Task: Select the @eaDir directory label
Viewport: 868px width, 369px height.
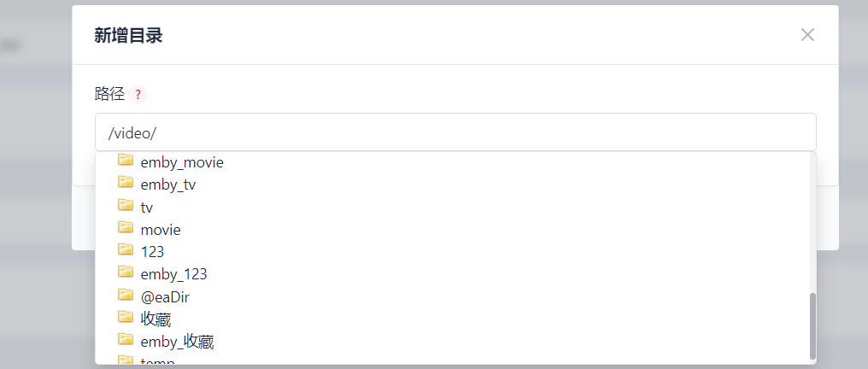Action: pos(165,296)
